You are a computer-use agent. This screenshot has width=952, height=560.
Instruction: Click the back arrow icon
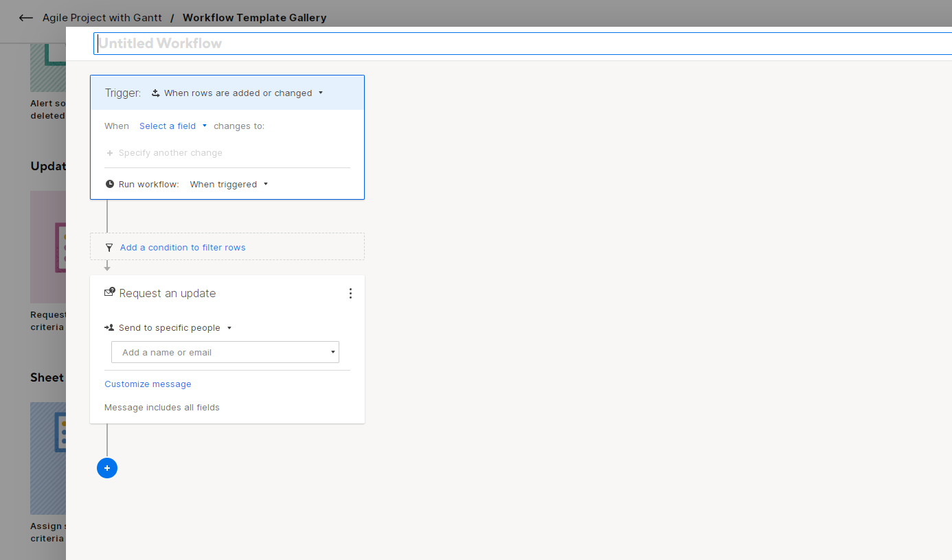click(x=26, y=18)
